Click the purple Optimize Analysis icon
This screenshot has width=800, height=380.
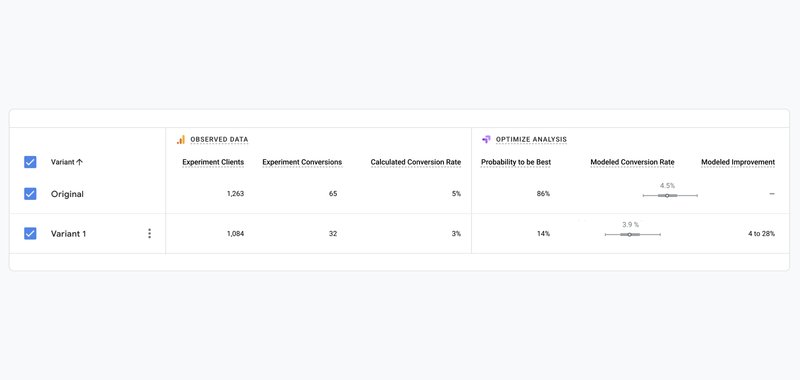tap(486, 139)
